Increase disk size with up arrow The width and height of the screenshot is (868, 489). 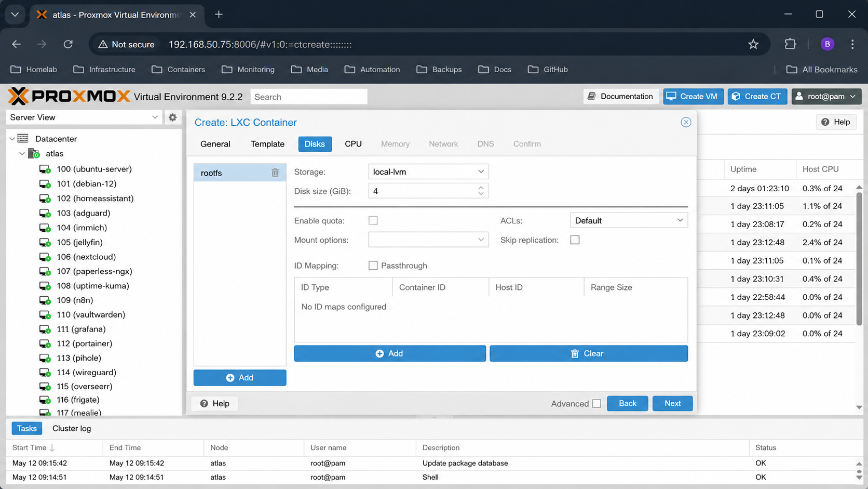tap(481, 188)
